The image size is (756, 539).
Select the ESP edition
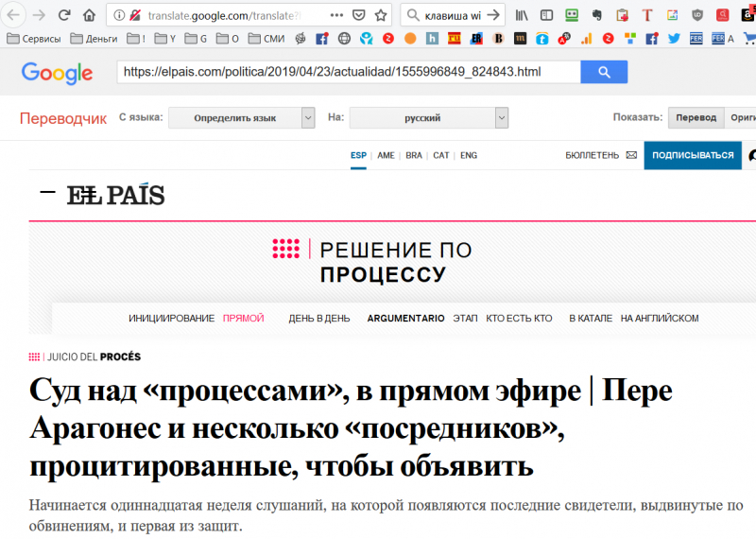tap(358, 155)
